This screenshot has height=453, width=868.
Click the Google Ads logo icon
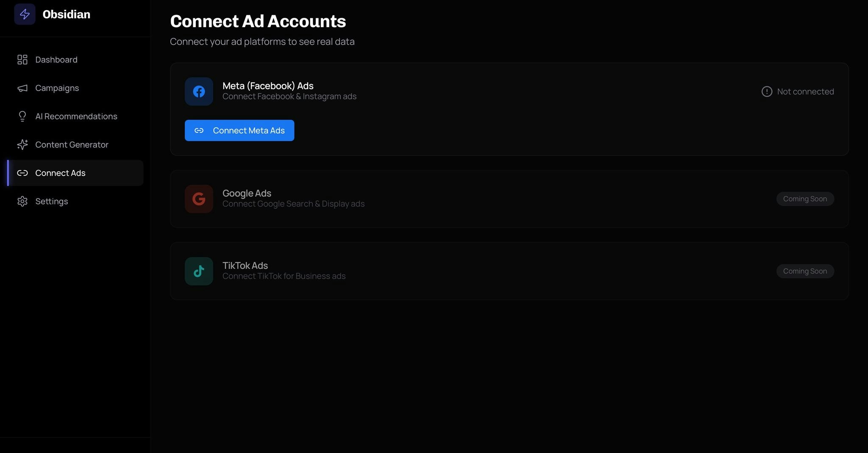point(198,199)
